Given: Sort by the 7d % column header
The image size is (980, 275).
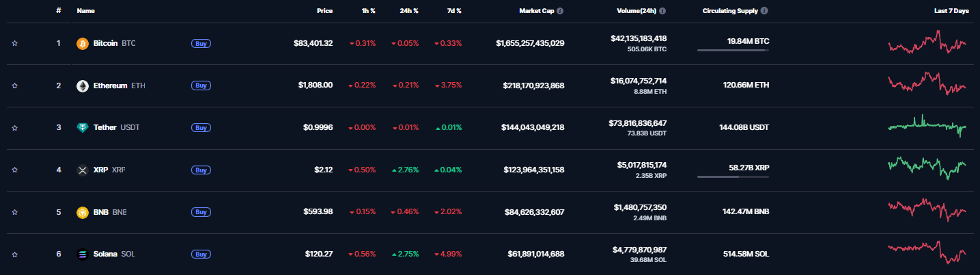Looking at the screenshot, I should click(x=454, y=11).
